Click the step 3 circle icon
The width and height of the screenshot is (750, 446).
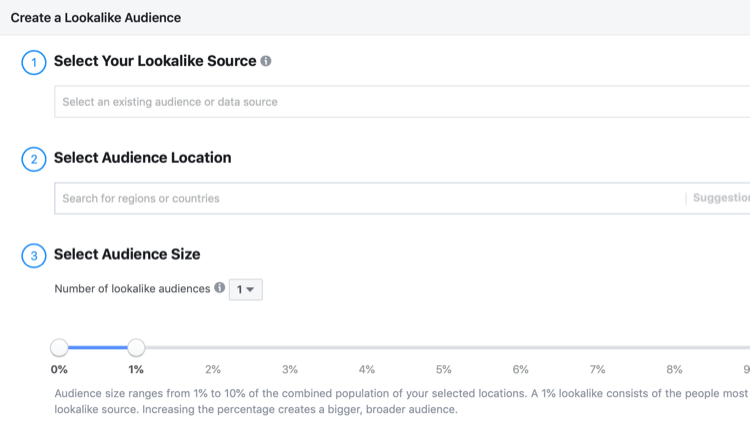click(34, 256)
